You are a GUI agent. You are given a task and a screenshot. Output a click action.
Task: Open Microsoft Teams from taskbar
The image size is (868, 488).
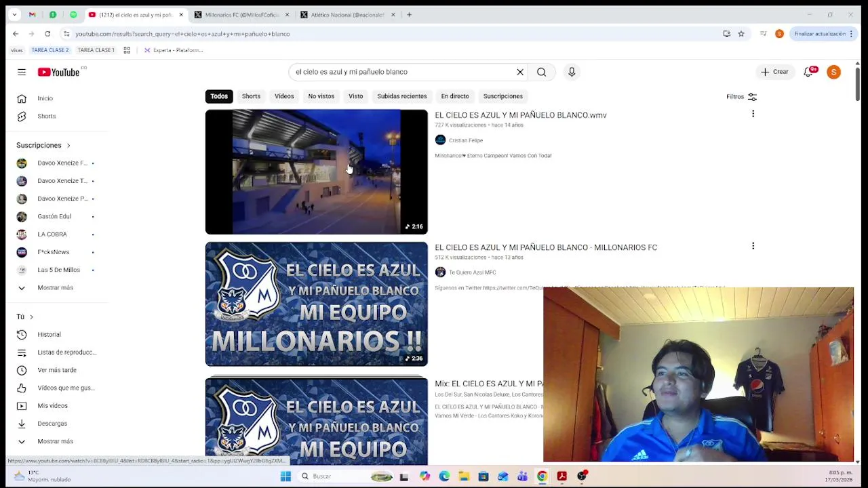[x=522, y=476]
